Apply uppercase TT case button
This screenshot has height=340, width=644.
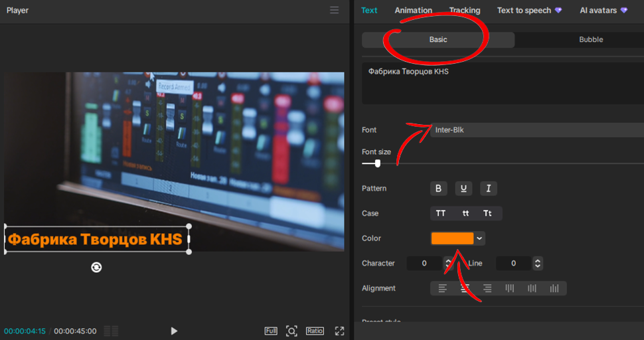(x=441, y=214)
